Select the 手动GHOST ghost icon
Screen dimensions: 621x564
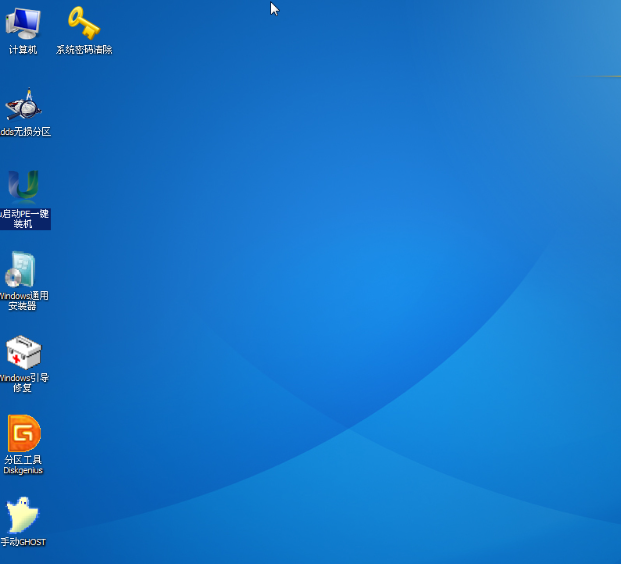(x=23, y=514)
